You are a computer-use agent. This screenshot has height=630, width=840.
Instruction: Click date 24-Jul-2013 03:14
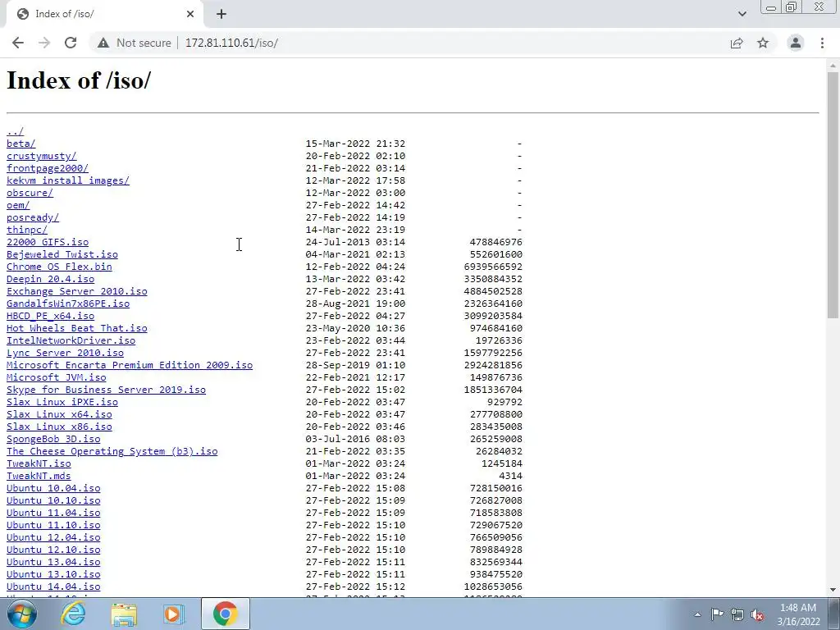(355, 242)
